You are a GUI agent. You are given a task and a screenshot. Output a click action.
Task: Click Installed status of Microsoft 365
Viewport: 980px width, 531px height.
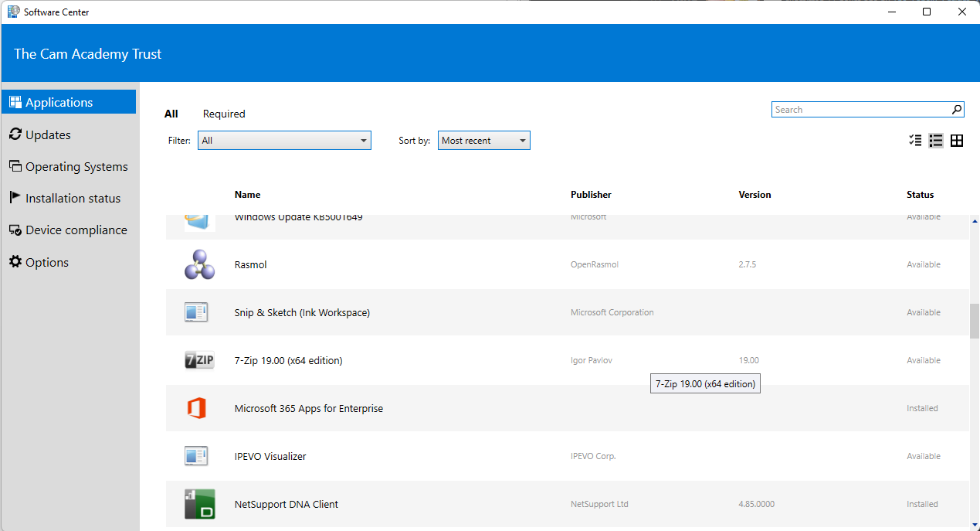(x=922, y=408)
